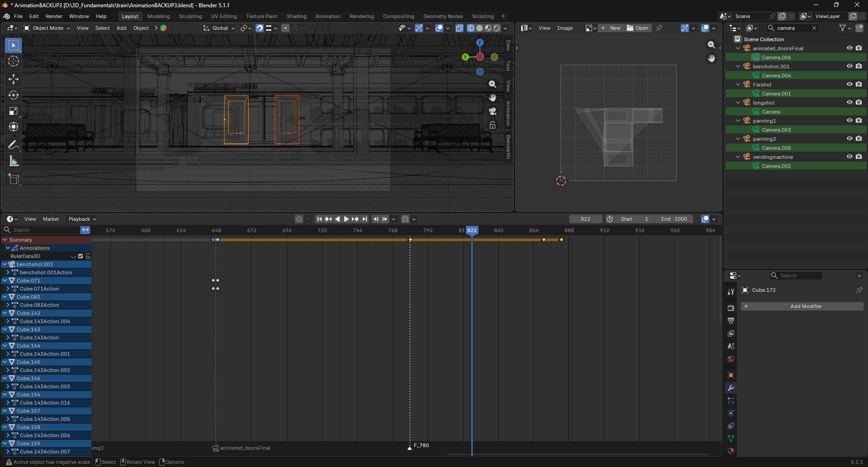Toggle viewport visibility of longshot collection
This screenshot has width=868, height=467.
849,102
